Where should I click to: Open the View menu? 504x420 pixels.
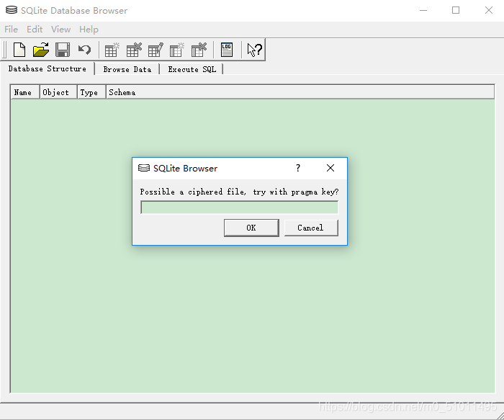click(60, 30)
